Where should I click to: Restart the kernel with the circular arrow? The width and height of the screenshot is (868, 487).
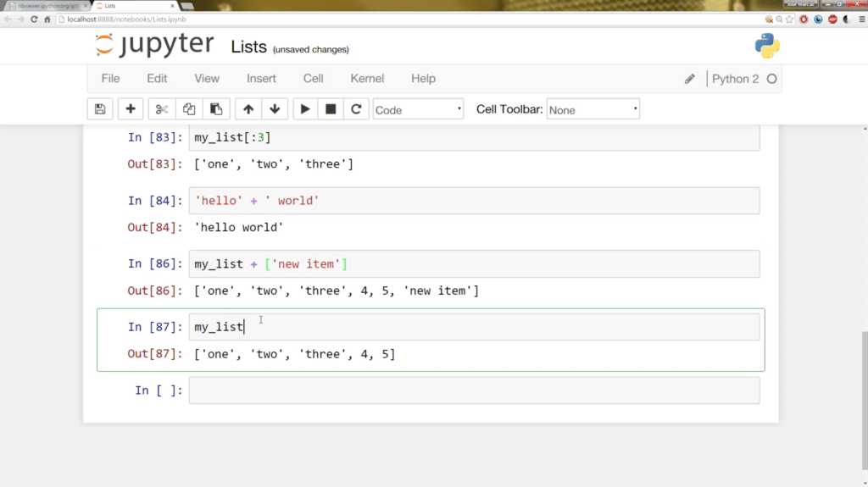point(356,109)
